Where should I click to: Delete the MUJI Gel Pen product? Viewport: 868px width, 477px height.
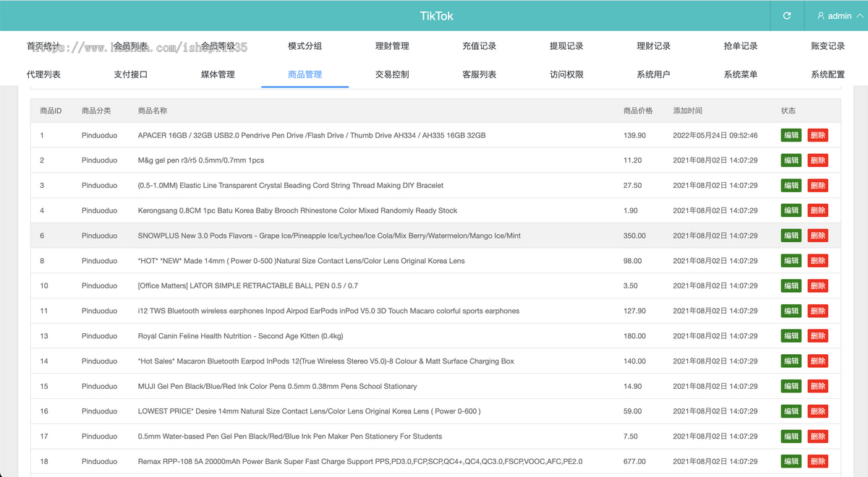tap(818, 386)
